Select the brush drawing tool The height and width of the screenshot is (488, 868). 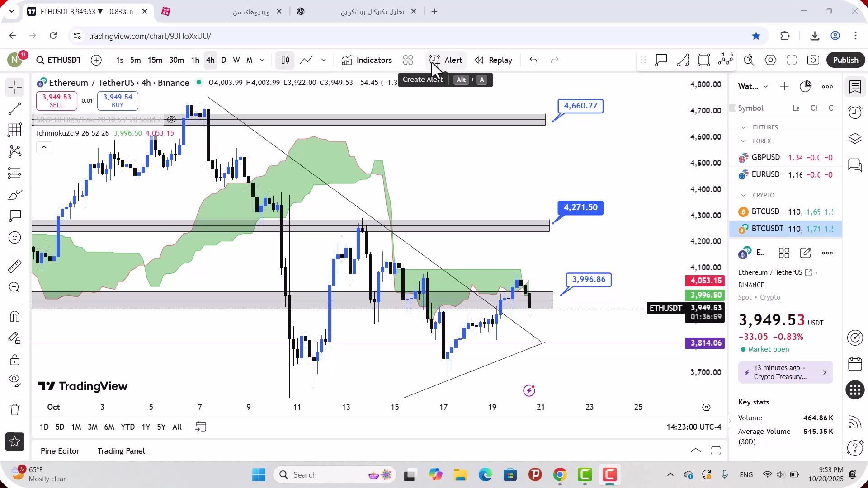click(15, 195)
